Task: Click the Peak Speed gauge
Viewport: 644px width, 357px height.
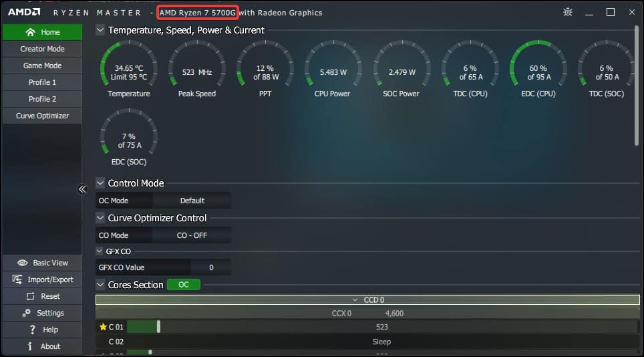Action: 197,69
